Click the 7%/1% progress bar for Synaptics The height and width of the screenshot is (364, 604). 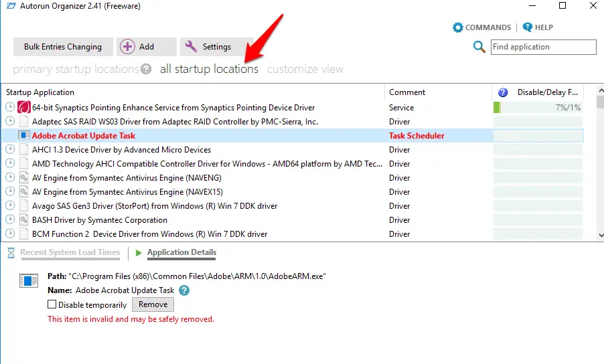[x=538, y=107]
